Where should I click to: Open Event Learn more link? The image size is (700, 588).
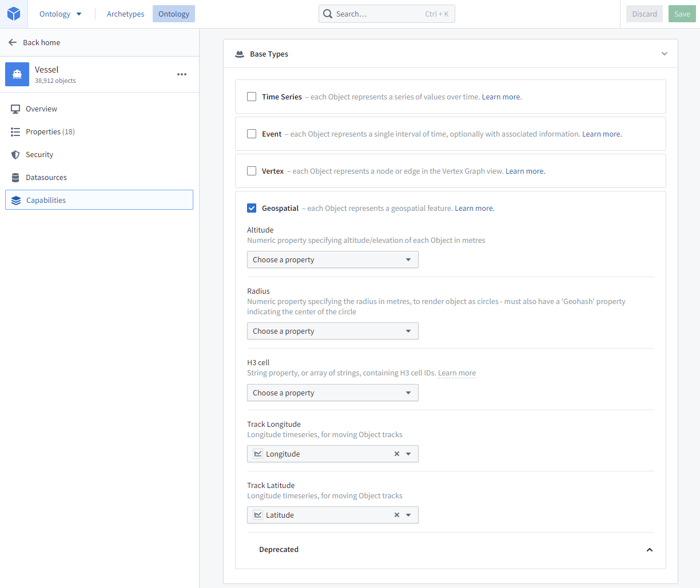(602, 134)
